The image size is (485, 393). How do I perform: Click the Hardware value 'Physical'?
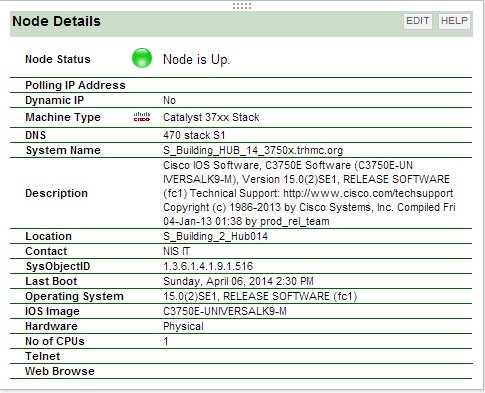pyautogui.click(x=183, y=327)
